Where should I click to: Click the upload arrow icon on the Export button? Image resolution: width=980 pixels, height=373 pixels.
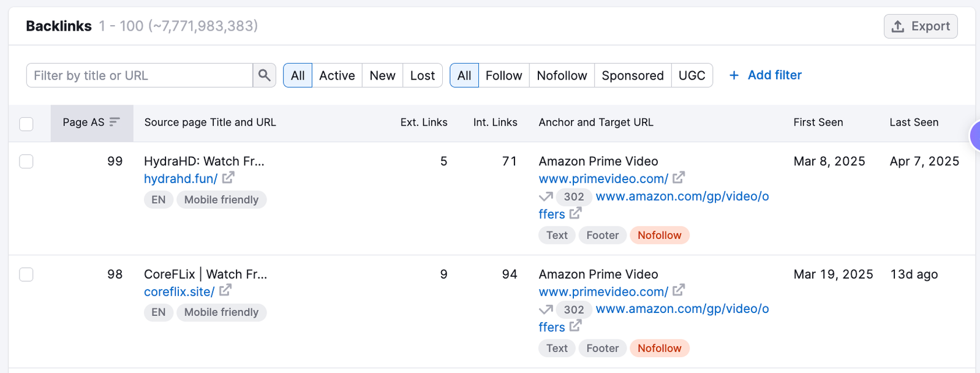tap(898, 26)
